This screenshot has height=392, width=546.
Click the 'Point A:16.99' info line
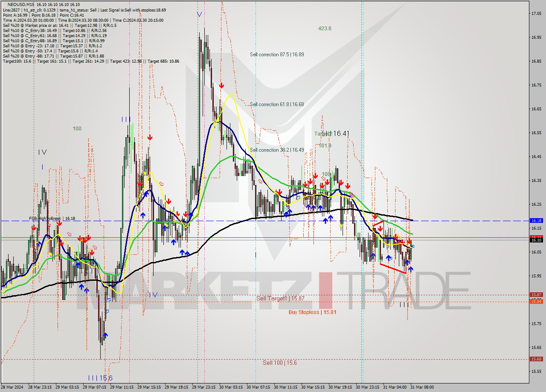[44, 15]
